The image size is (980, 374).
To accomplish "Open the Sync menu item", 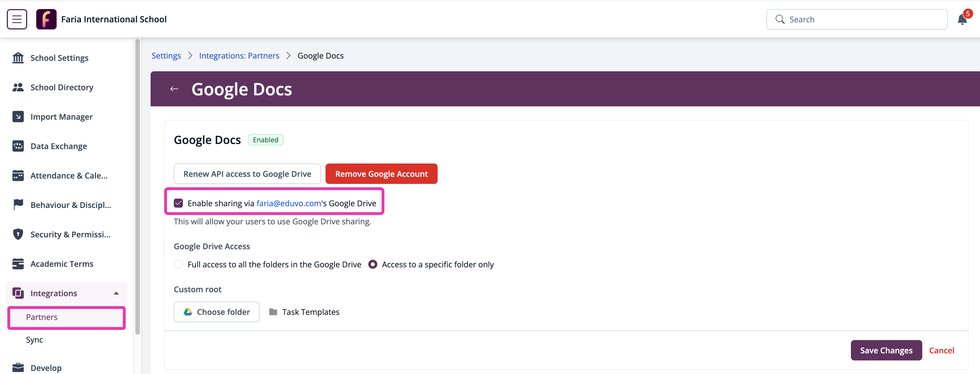I will pos(34,339).
